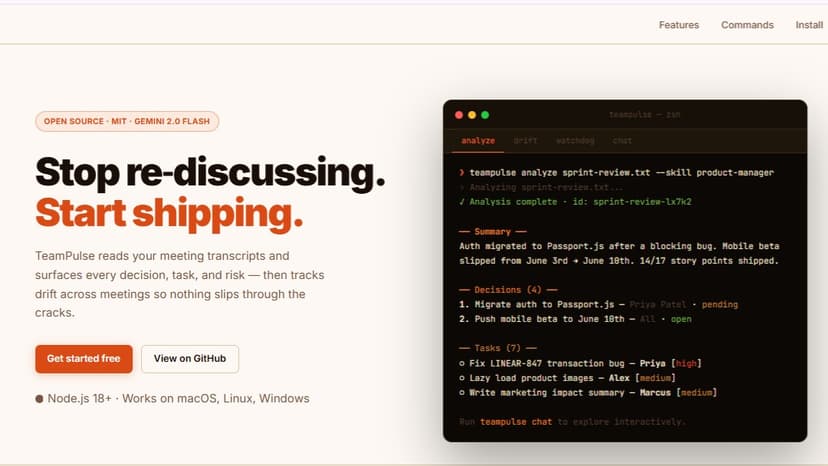
Task: Switch to the drift terminal tab
Action: tap(525, 141)
